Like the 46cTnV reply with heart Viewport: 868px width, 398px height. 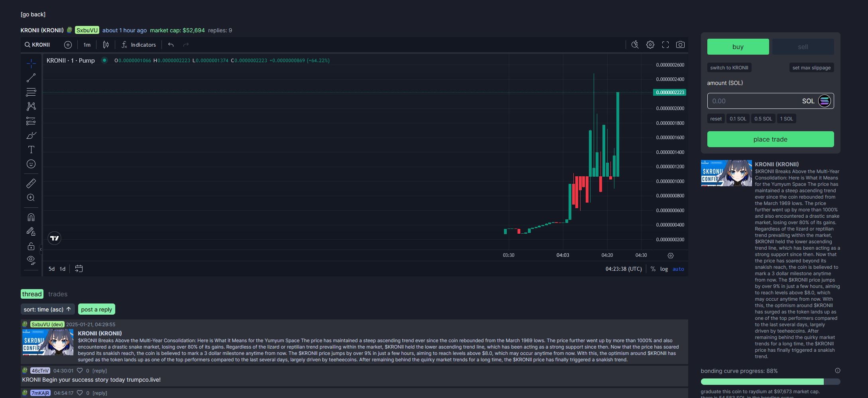click(x=80, y=370)
